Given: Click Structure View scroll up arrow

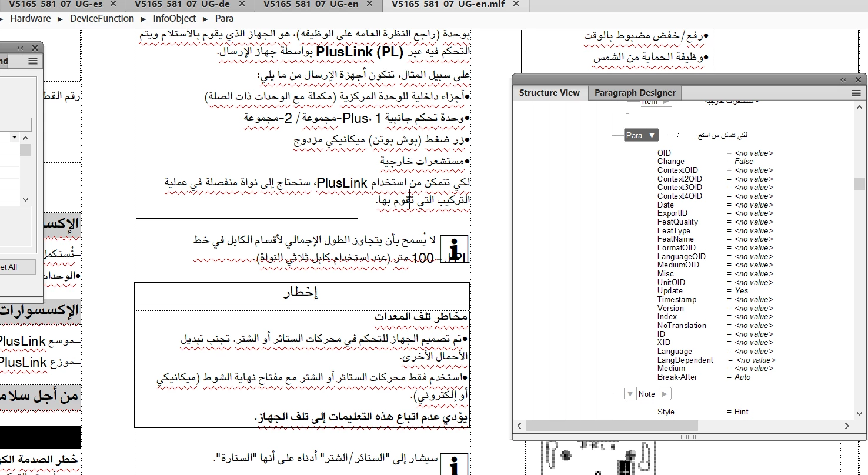Looking at the screenshot, I should pyautogui.click(x=860, y=108).
